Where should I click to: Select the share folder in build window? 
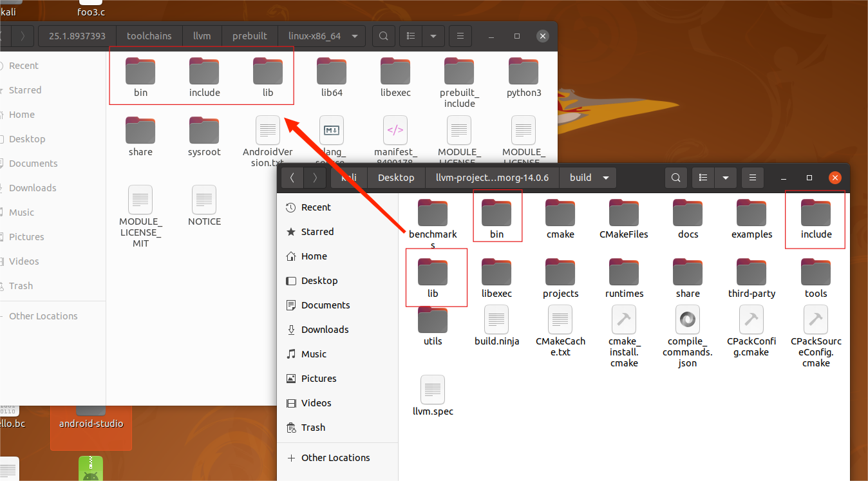click(x=688, y=278)
